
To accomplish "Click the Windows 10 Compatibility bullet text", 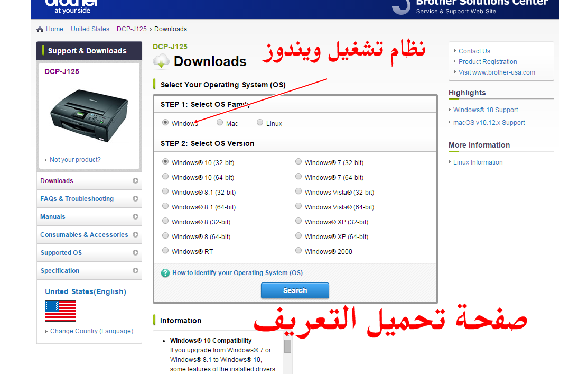I will click(211, 341).
